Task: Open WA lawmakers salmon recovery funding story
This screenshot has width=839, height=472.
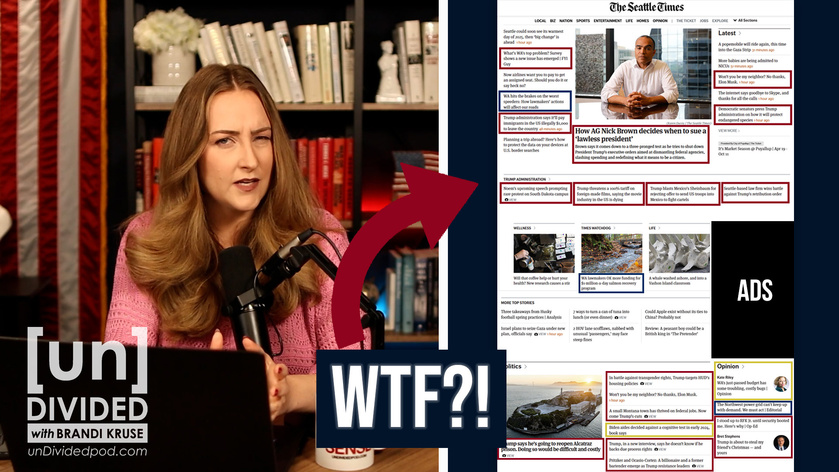Action: (x=611, y=283)
